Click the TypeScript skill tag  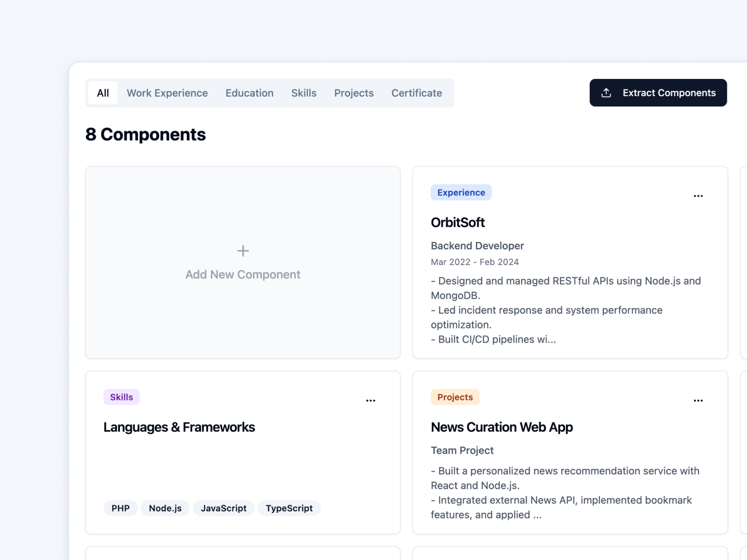(x=289, y=508)
